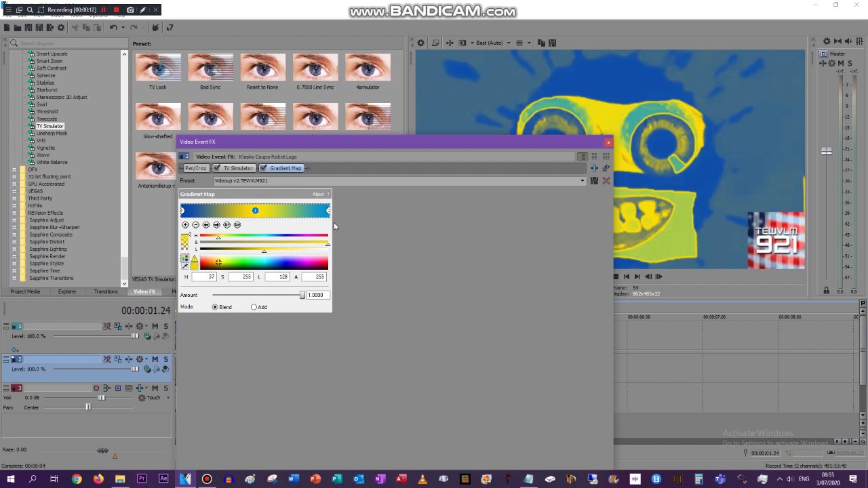Disable the TV Simulator effect checkbox

point(216,168)
